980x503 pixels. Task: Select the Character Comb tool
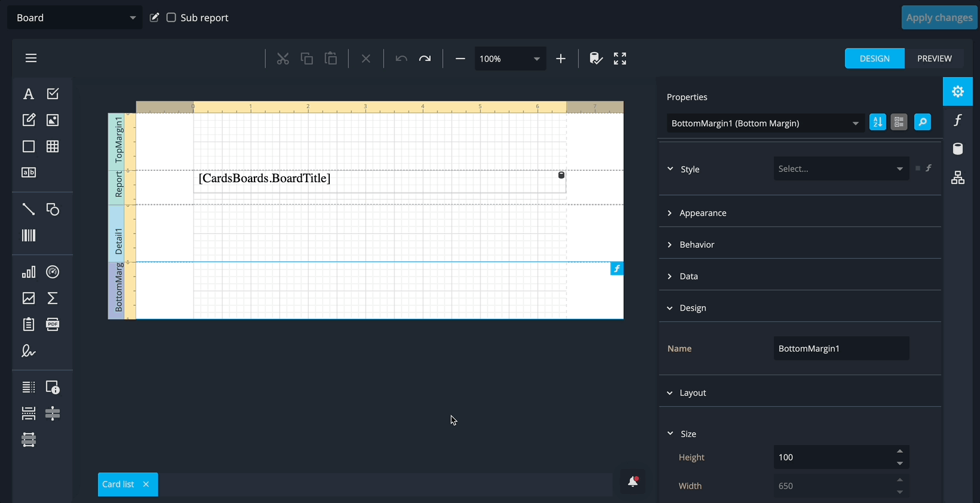click(28, 173)
